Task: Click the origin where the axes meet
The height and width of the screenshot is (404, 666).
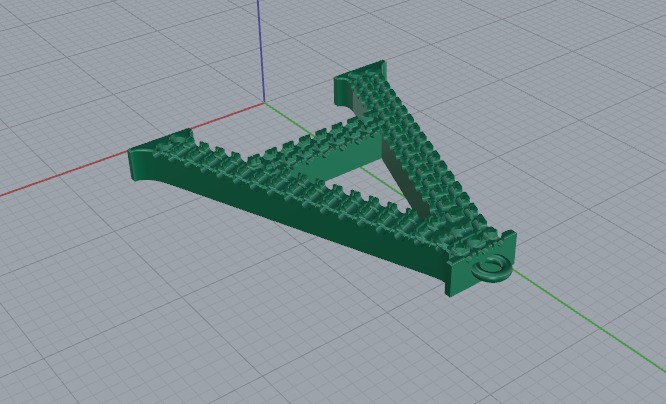Action: pos(265,102)
